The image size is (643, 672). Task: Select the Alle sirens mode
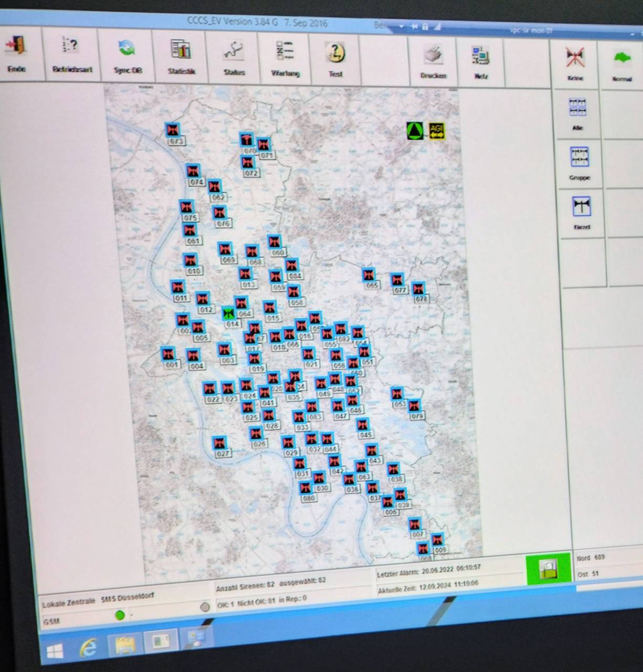coord(577,108)
